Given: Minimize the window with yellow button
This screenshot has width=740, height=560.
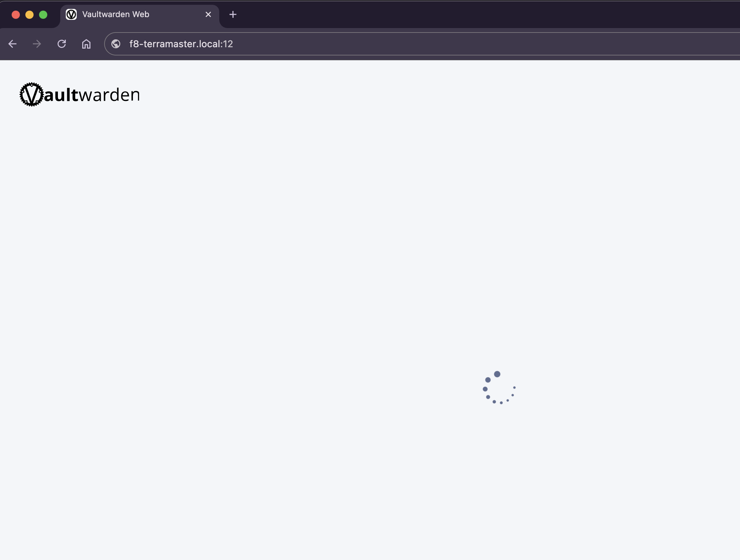Looking at the screenshot, I should coord(29,14).
